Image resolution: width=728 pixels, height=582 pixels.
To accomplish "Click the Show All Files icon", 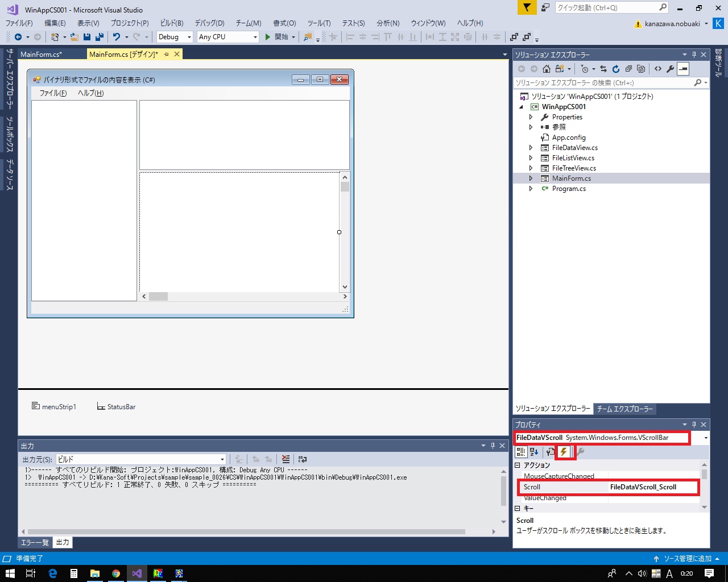I will point(641,69).
